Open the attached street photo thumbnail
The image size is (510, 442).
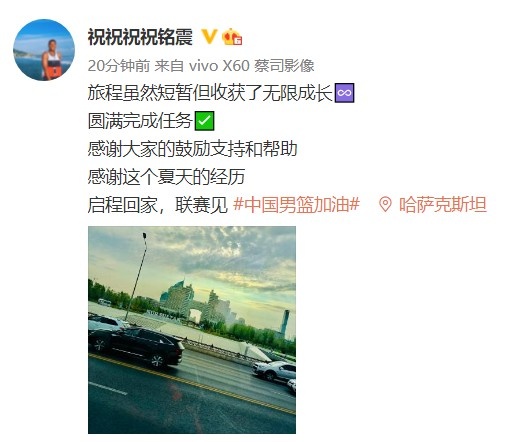pyautogui.click(x=192, y=330)
